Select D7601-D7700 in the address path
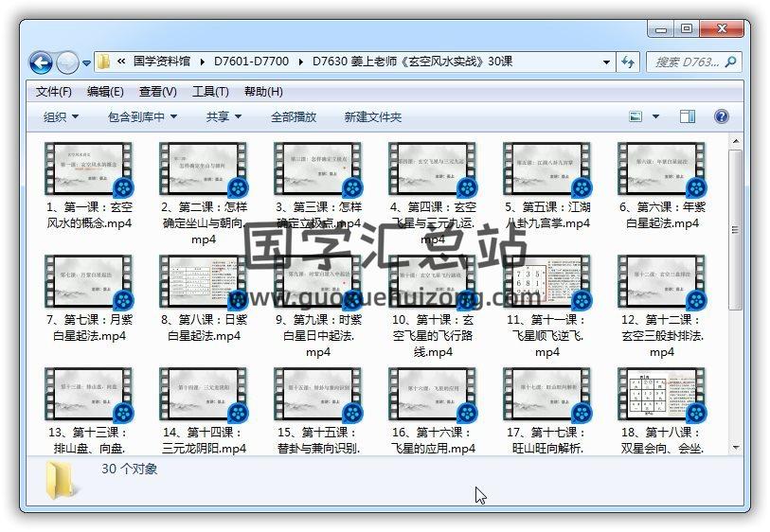The image size is (770, 532). 251,62
